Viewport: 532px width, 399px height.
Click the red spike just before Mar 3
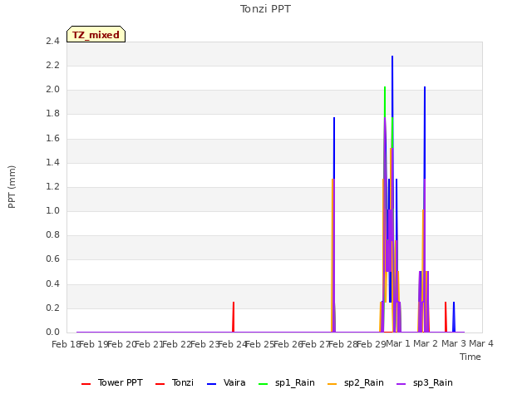pyautogui.click(x=446, y=317)
